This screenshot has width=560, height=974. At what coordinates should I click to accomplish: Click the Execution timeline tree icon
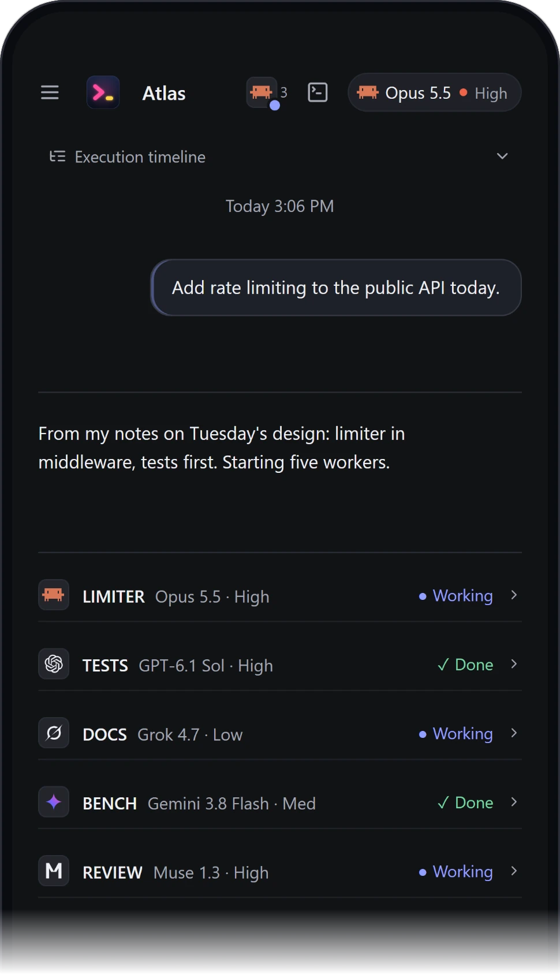(x=57, y=156)
